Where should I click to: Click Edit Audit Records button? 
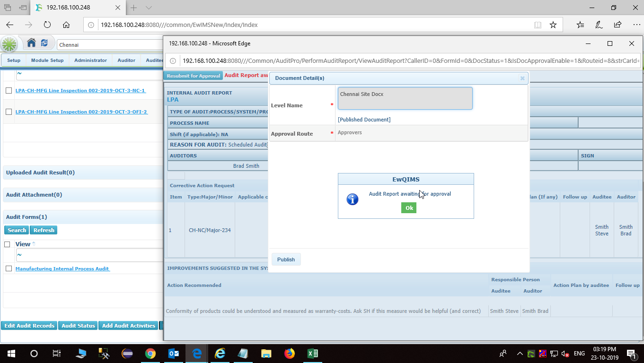point(29,326)
